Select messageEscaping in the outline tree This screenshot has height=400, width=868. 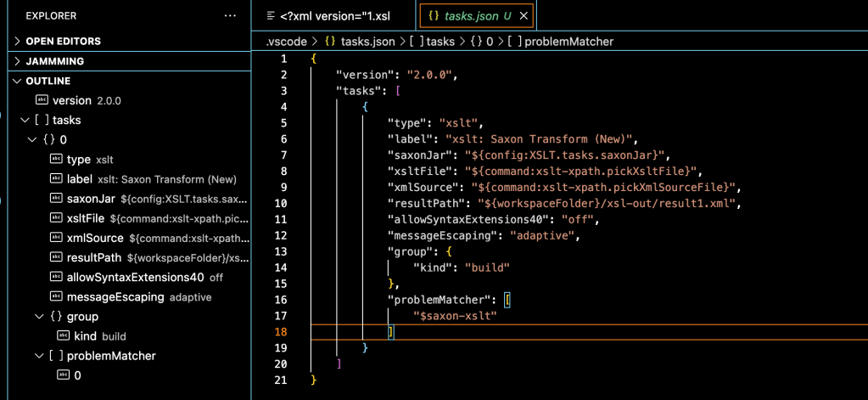click(116, 297)
